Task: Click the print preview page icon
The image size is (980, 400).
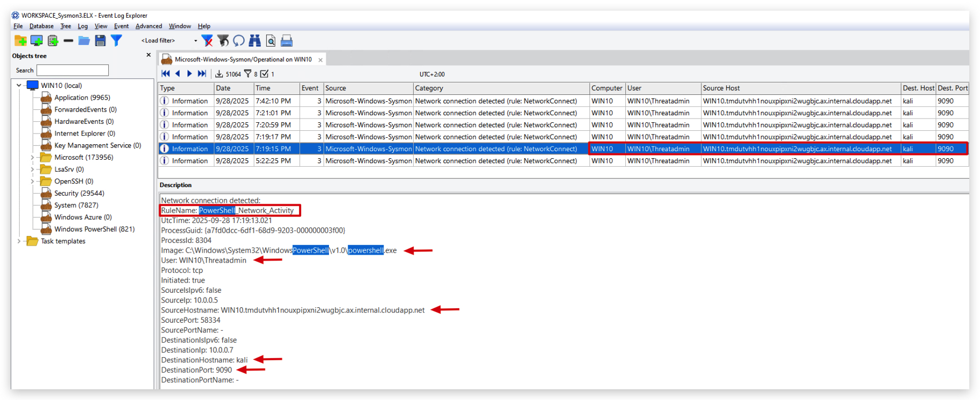Action: point(271,41)
